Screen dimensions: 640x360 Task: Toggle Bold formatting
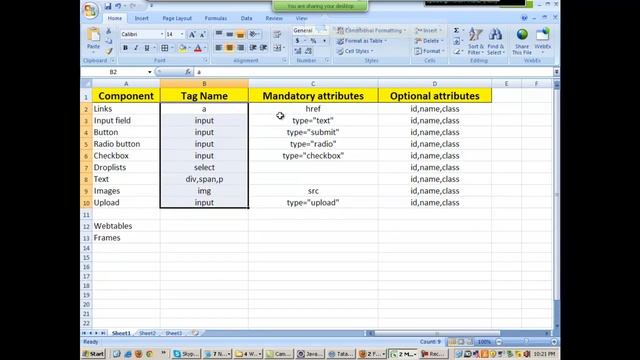(x=125, y=48)
